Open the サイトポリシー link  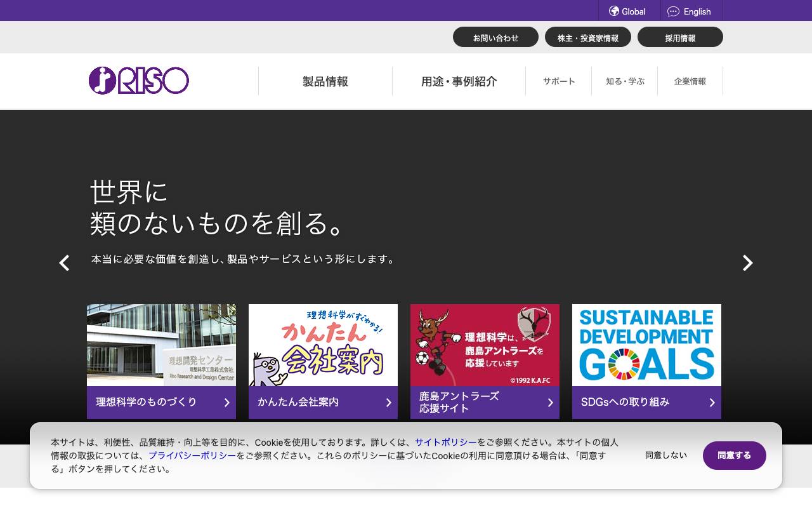(x=445, y=442)
